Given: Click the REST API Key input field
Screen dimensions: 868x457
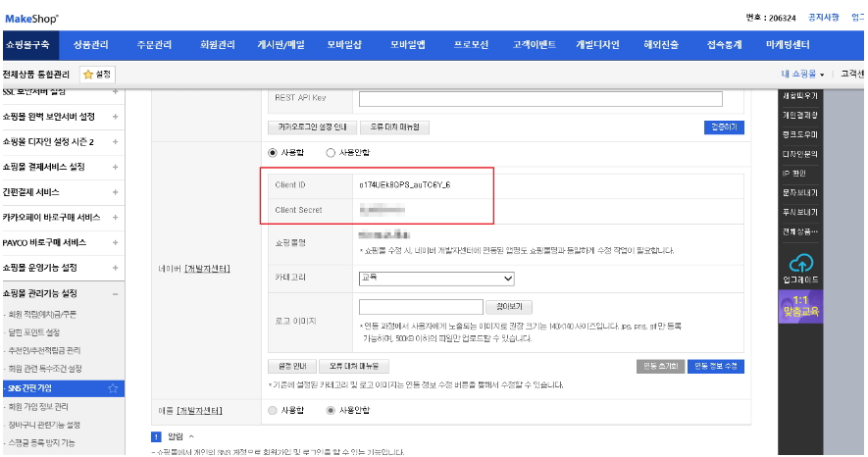Looking at the screenshot, I should click(x=540, y=99).
